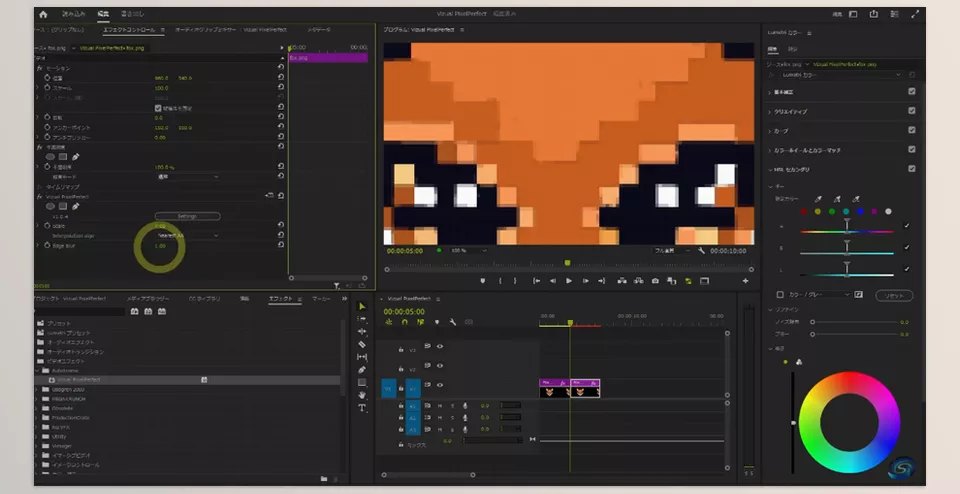This screenshot has width=960, height=494.
Task: Disable HSL Secondary section checkbox
Action: pos(912,169)
